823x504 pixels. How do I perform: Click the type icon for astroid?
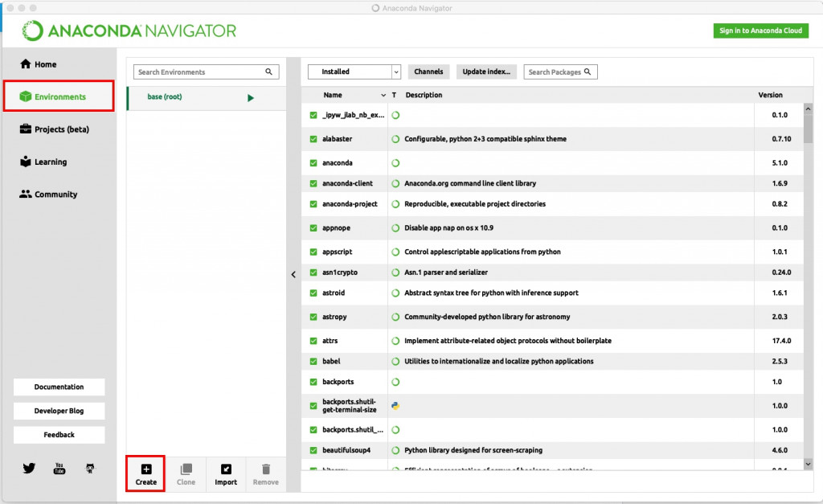tap(395, 293)
